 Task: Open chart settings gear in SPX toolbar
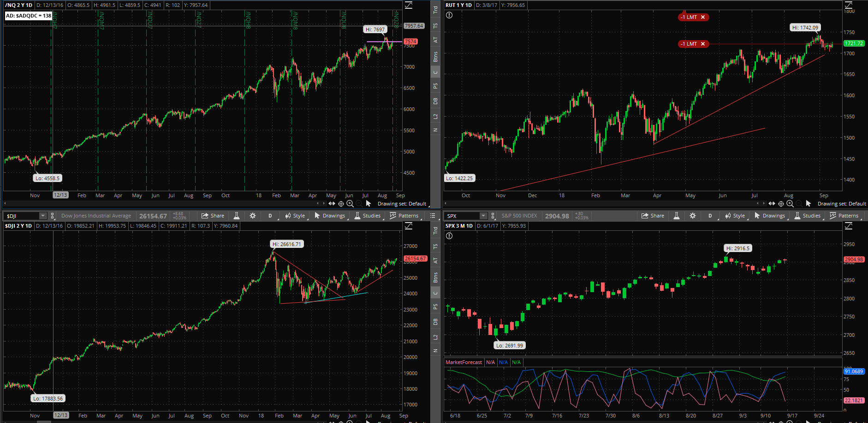pos(693,216)
